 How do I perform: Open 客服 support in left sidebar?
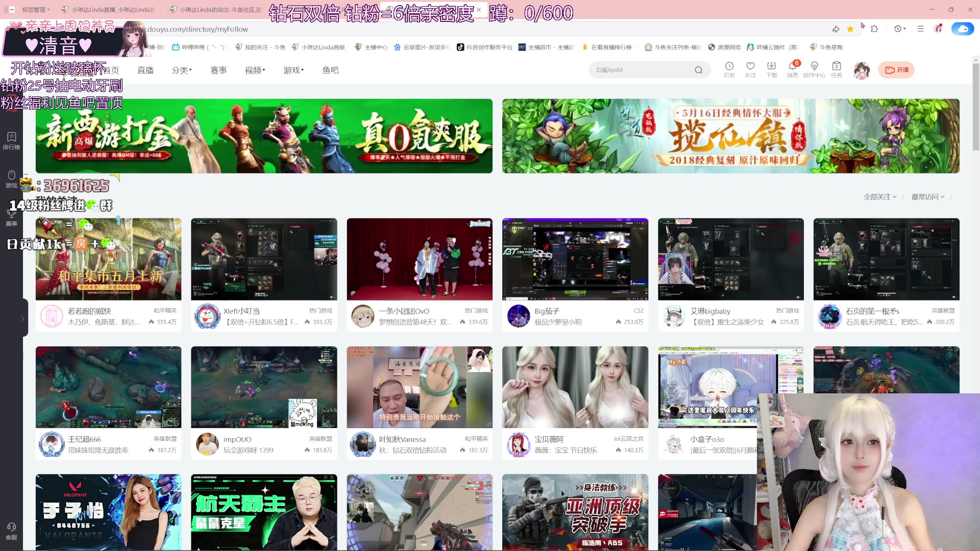pyautogui.click(x=11, y=531)
